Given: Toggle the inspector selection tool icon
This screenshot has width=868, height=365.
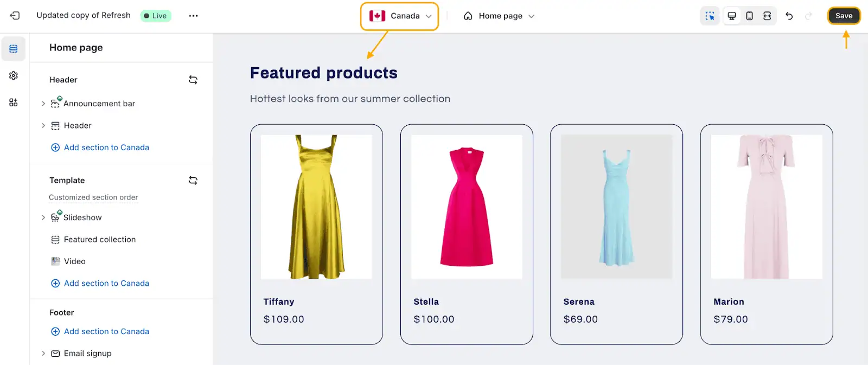Looking at the screenshot, I should point(710,16).
